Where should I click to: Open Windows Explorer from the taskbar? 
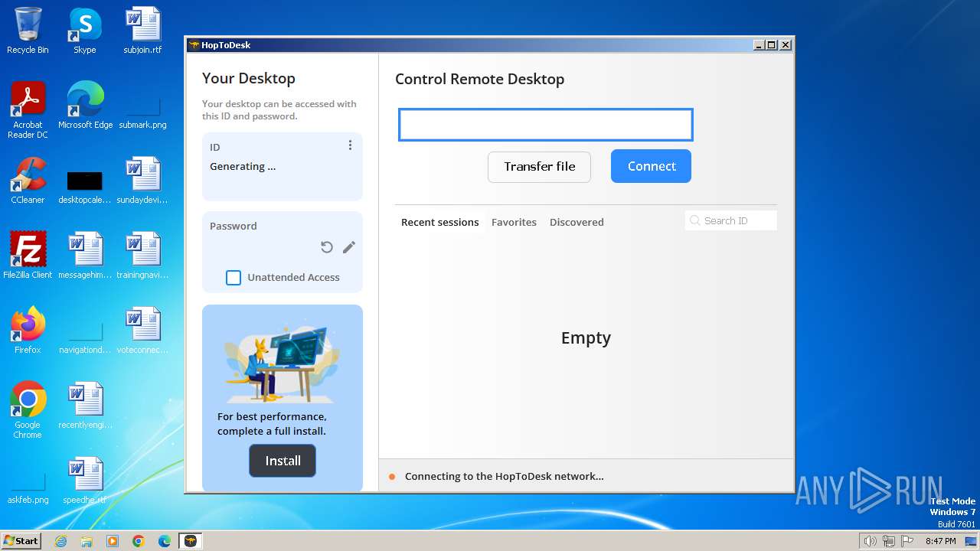87,541
